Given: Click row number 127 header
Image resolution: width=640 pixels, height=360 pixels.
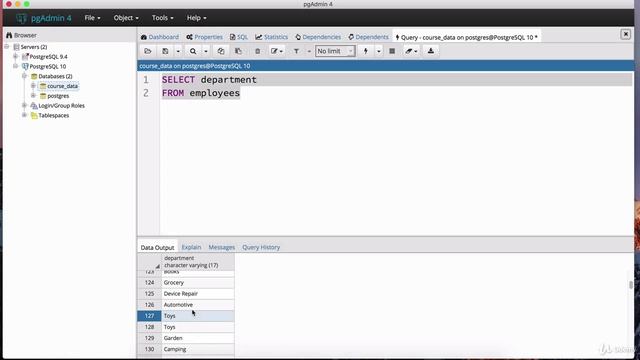Looking at the screenshot, I should pyautogui.click(x=149, y=316).
